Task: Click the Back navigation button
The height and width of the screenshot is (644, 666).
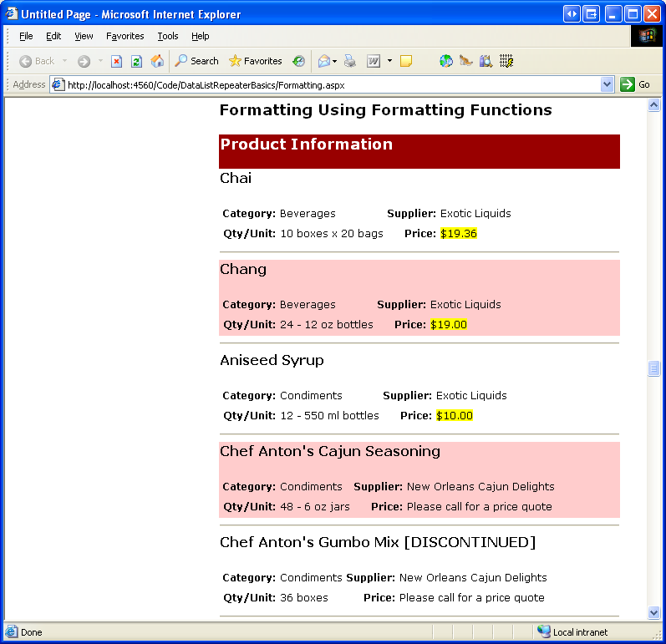Action: 37,61
